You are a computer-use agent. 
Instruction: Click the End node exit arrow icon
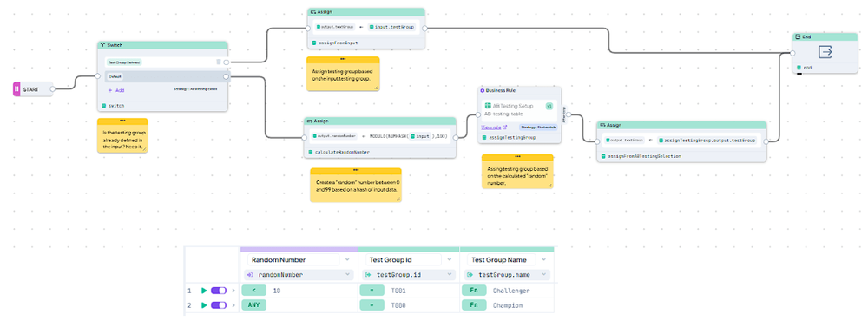[x=825, y=52]
